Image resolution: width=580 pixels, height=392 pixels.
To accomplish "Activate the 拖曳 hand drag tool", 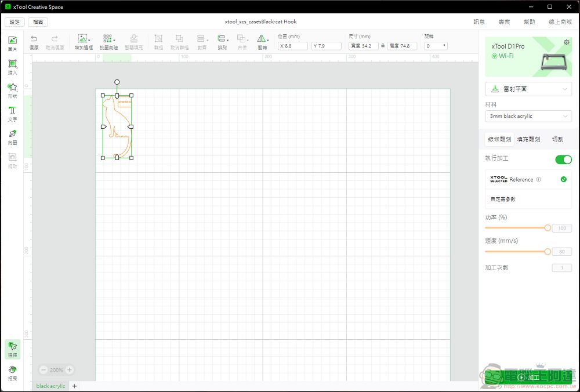I will tap(12, 372).
